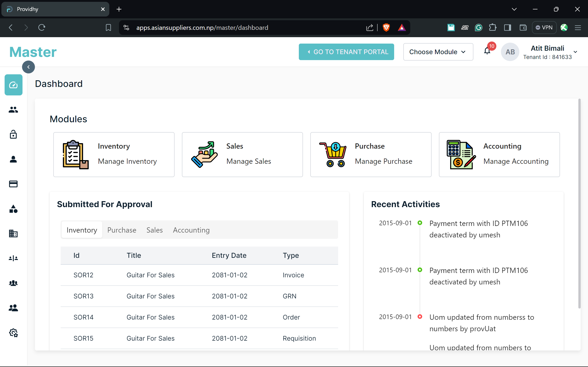Click the settings gear sidebar icon

point(13,333)
